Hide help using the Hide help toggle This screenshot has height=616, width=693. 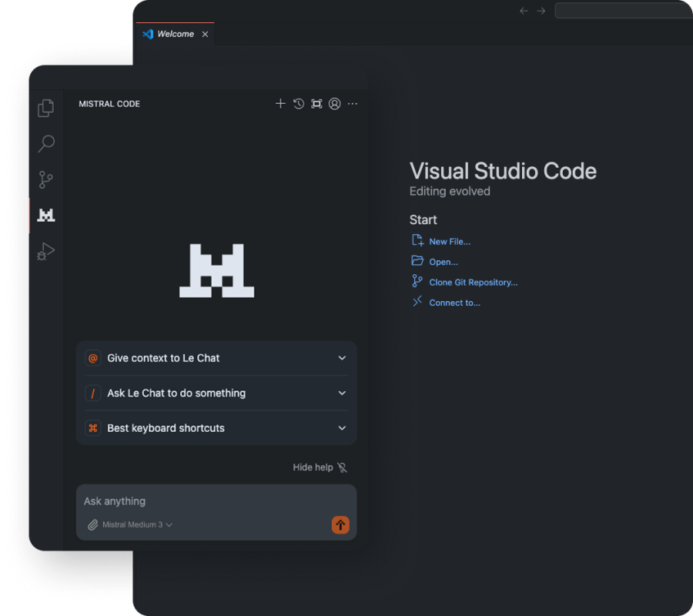tap(320, 467)
